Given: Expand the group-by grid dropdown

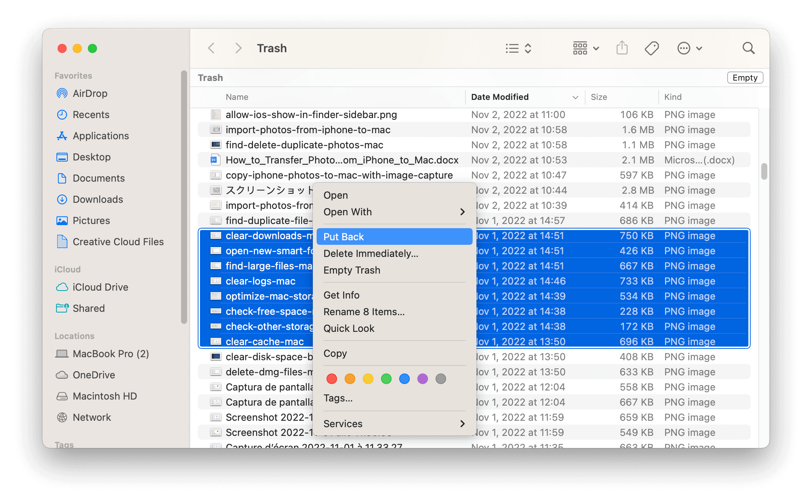Looking at the screenshot, I should pyautogui.click(x=586, y=48).
